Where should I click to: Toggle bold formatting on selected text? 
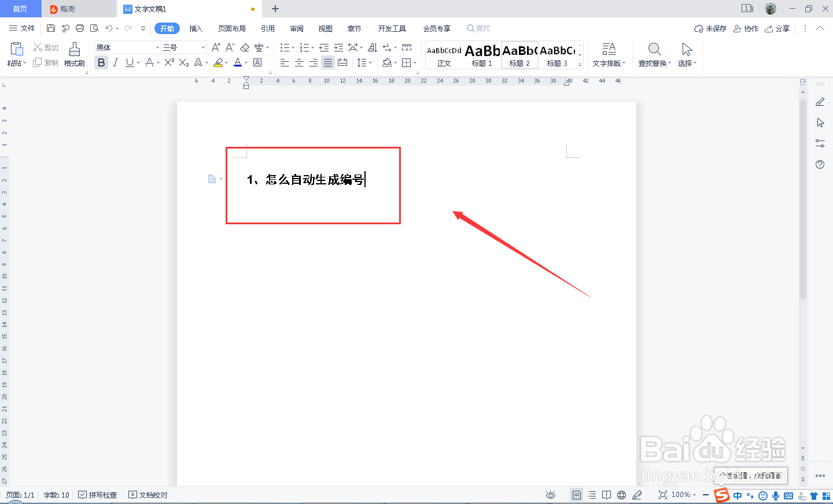101,62
